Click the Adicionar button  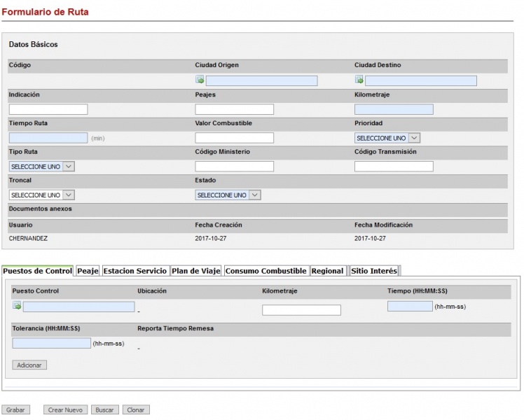(x=29, y=365)
